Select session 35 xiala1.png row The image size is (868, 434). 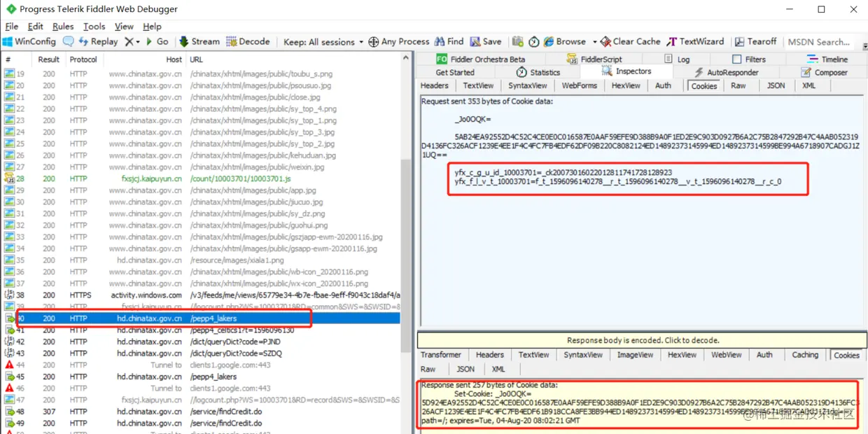[201, 260]
